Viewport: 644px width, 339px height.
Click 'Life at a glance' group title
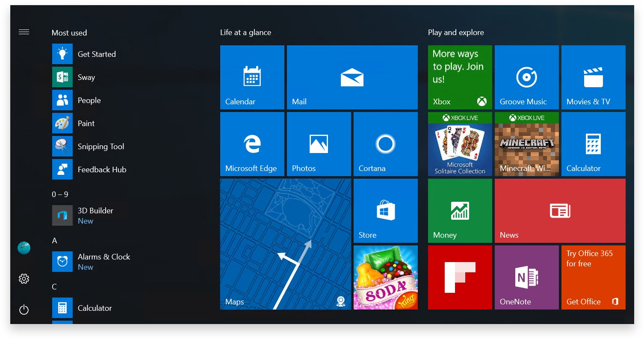(245, 32)
